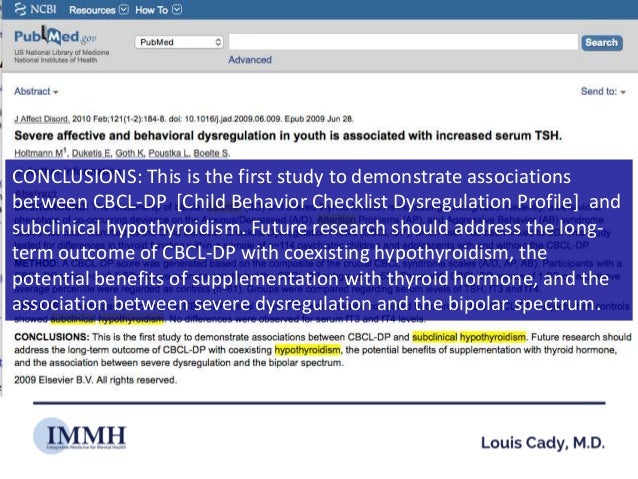Open the Advanced search link
This screenshot has width=638, height=479.
point(250,60)
